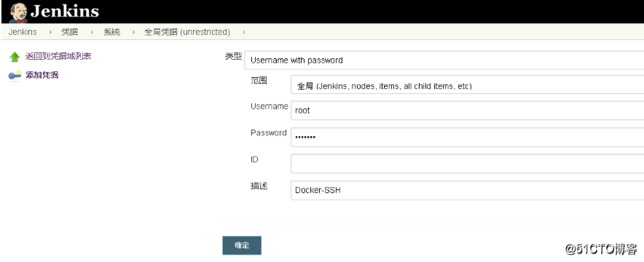Click the green up arrow icon
Viewport: 644px width, 262px height.
15,57
